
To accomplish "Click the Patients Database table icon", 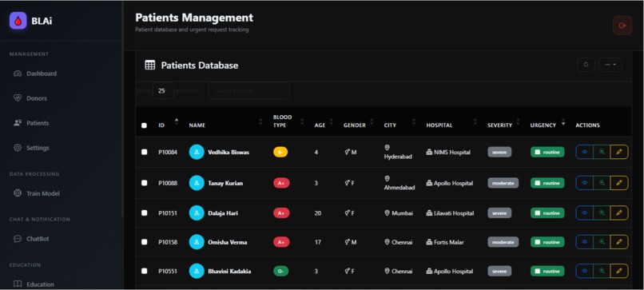I will 150,65.
